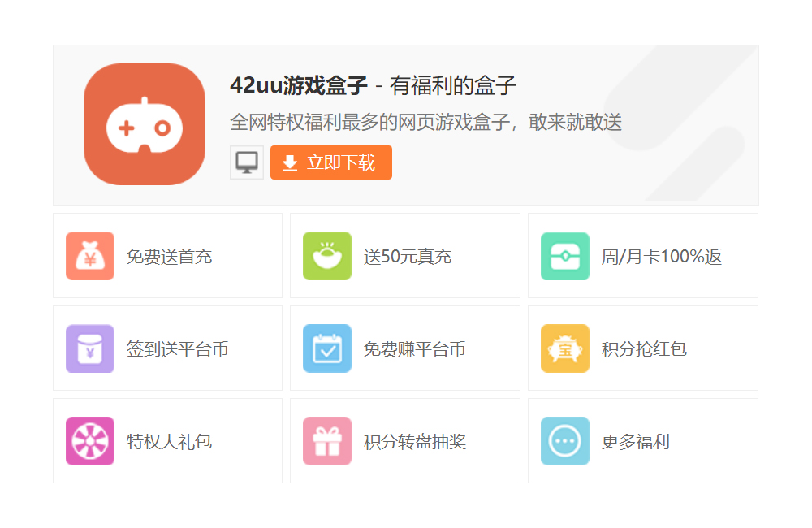Click the teal card icon for 周/月卡

[x=565, y=256]
